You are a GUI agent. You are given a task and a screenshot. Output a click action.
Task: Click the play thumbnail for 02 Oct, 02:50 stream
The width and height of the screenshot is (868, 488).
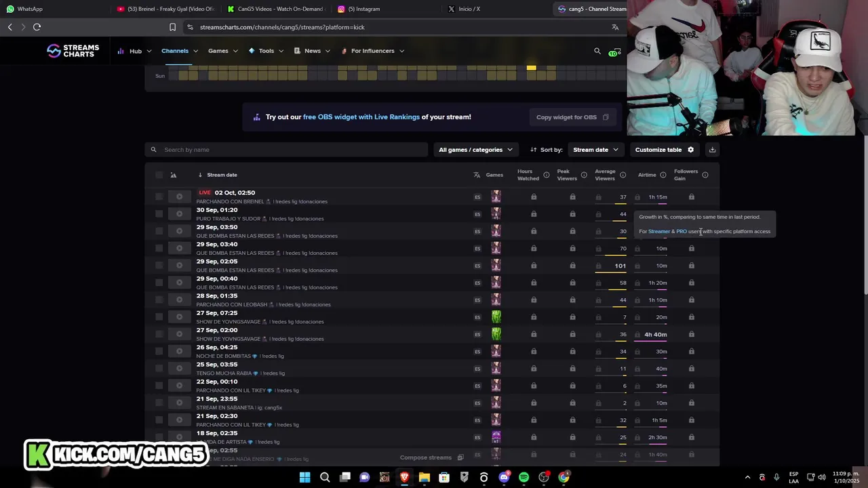tap(180, 197)
